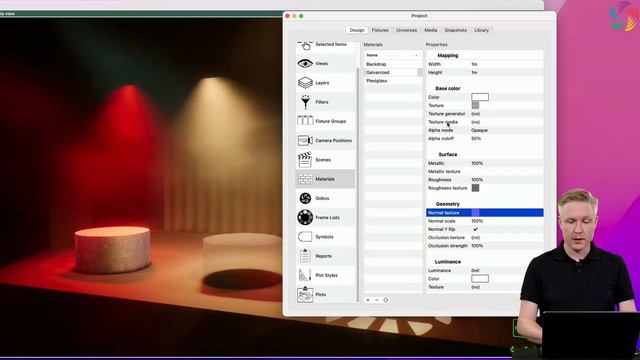
Task: Click the Materials brick icon
Action: [x=305, y=179]
